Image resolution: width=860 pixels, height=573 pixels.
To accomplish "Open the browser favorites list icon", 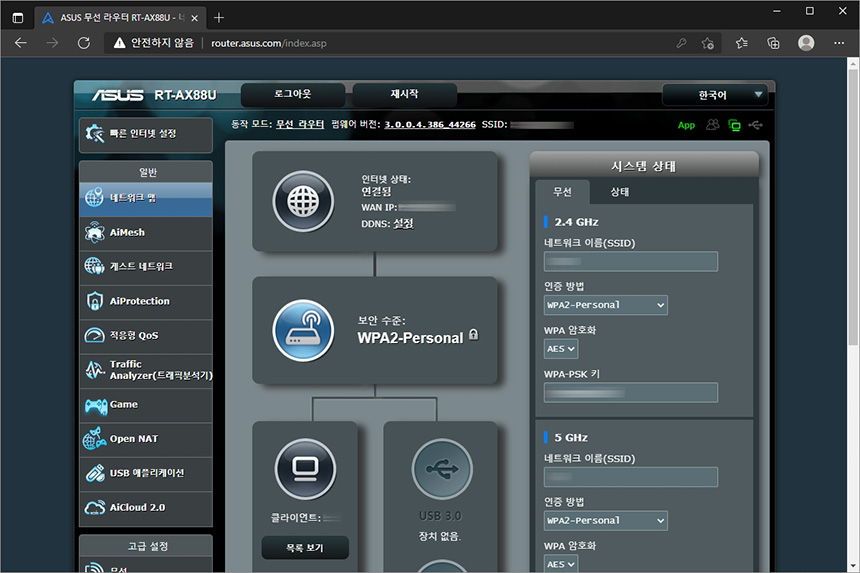I will pos(742,43).
